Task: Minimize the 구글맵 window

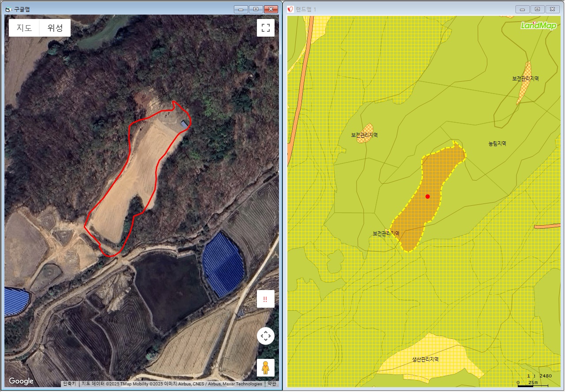Action: click(241, 9)
